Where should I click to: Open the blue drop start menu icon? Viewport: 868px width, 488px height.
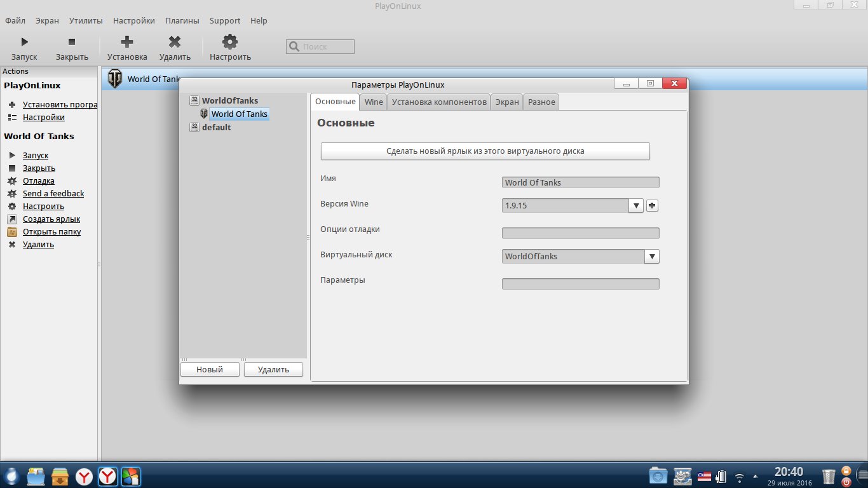[12, 476]
